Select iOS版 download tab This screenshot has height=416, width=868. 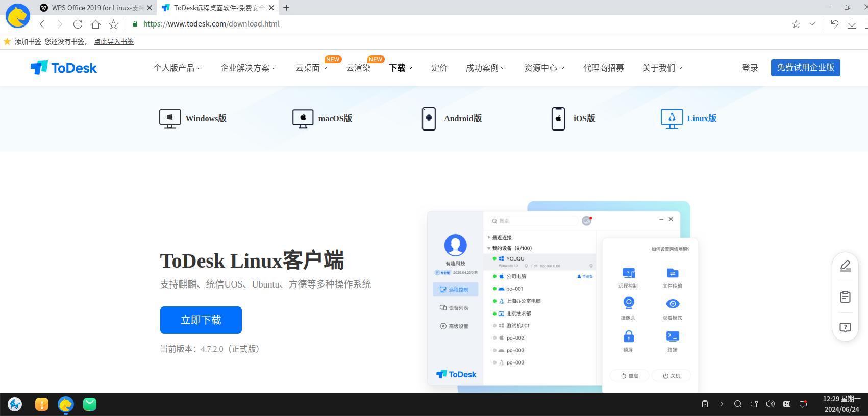[573, 118]
